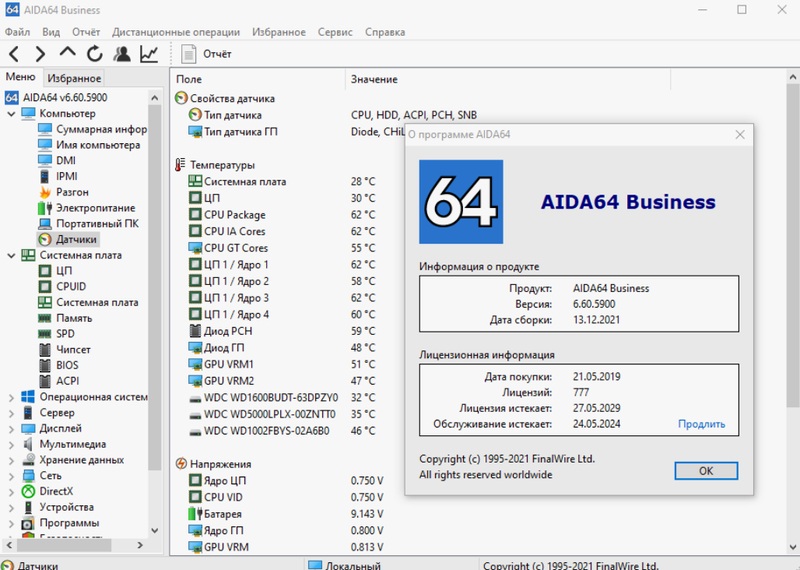This screenshot has width=800, height=570.
Task: Open the Вид menu
Action: pyautogui.click(x=51, y=32)
